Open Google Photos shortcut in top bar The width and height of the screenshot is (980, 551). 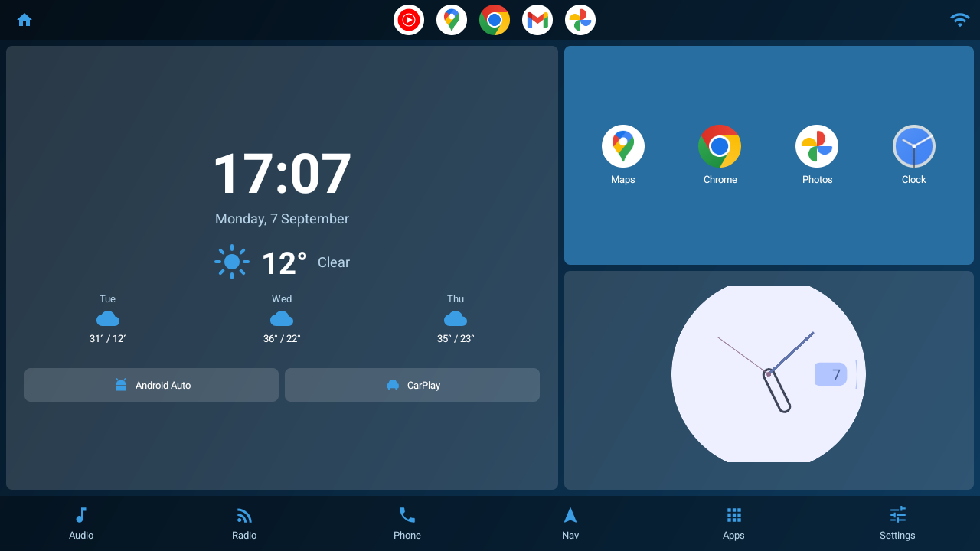580,20
